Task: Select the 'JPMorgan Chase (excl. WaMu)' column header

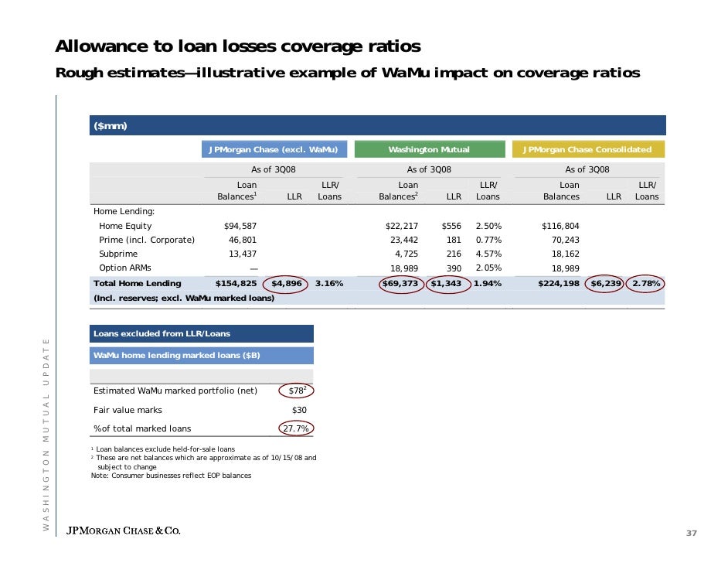Action: tap(274, 149)
